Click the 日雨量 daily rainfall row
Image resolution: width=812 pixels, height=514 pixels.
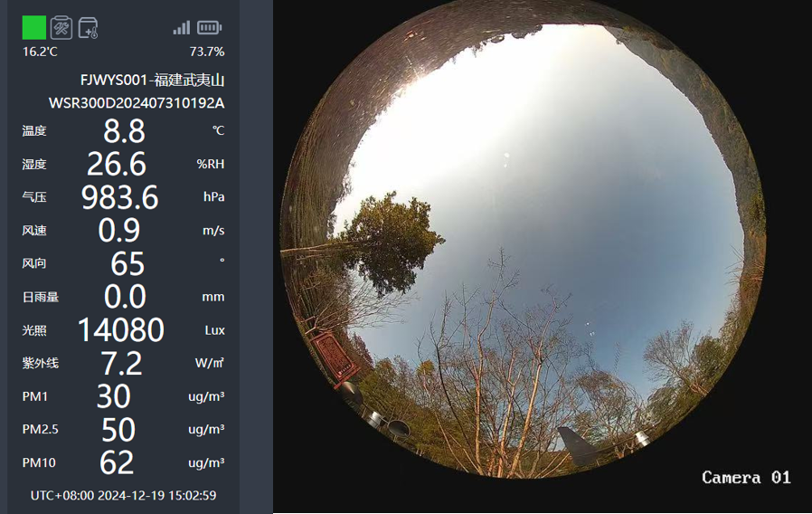click(123, 297)
